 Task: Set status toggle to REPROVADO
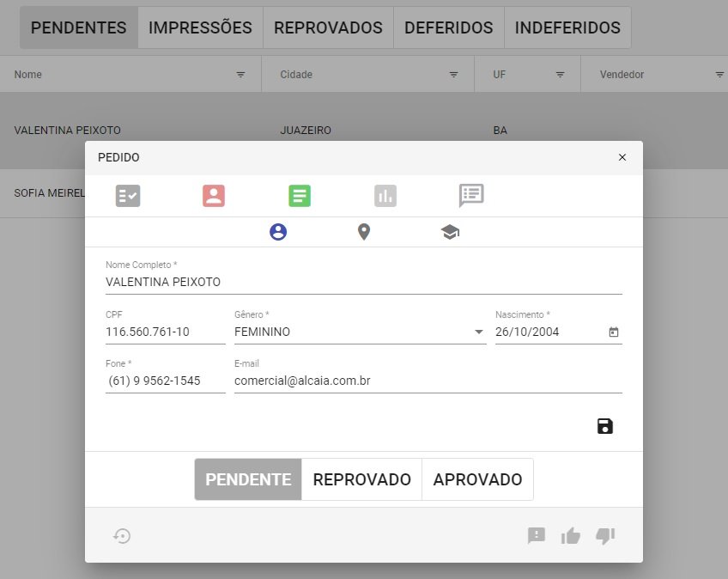(361, 479)
